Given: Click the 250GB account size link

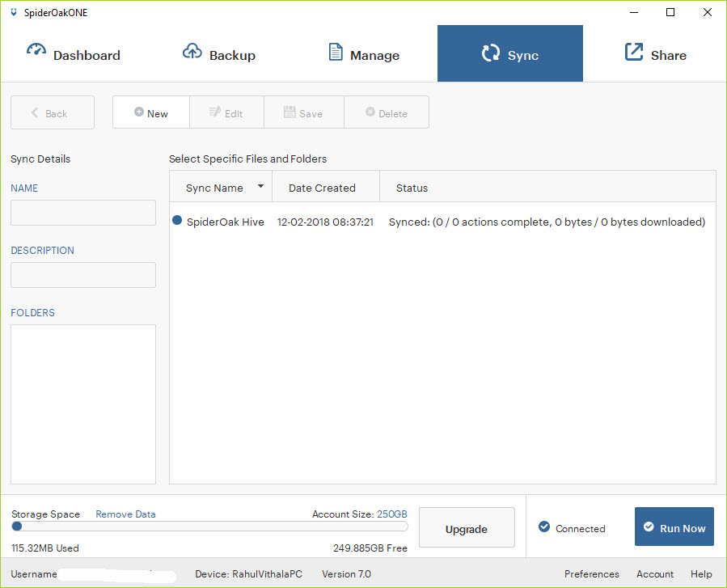Looking at the screenshot, I should point(391,514).
